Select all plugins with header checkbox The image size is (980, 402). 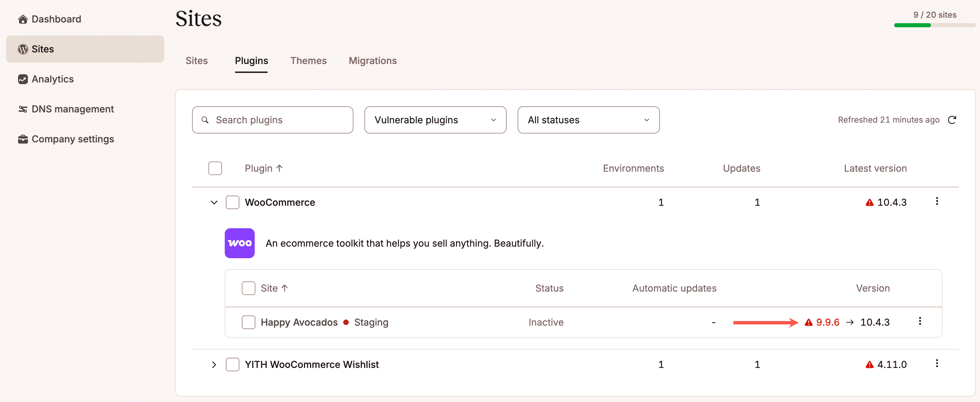click(215, 168)
